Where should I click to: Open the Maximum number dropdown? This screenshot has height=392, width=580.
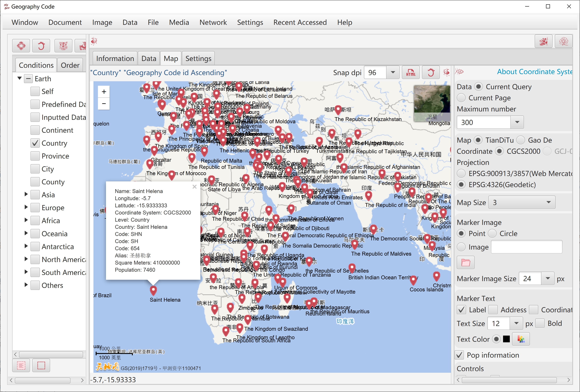[490, 122]
